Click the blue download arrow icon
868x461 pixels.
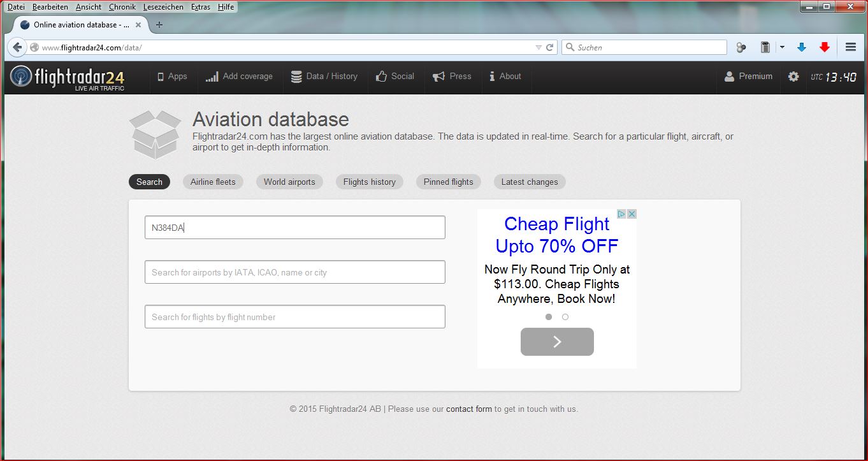point(802,47)
